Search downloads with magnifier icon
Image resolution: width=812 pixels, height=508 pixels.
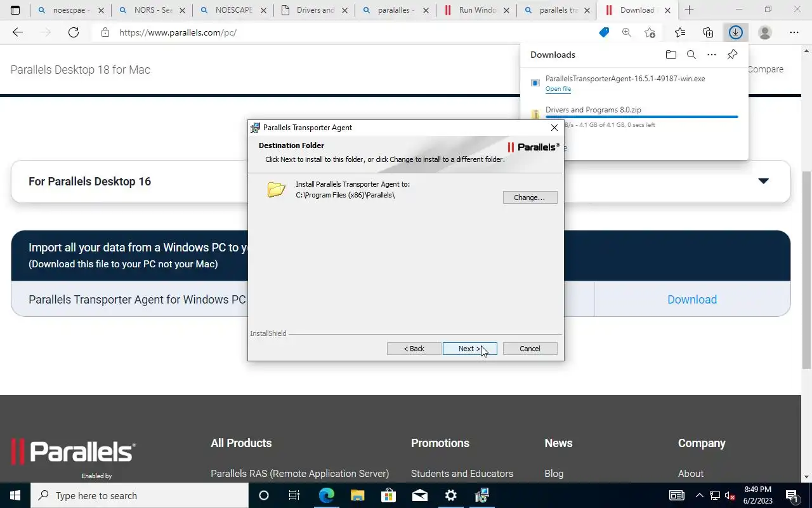691,55
